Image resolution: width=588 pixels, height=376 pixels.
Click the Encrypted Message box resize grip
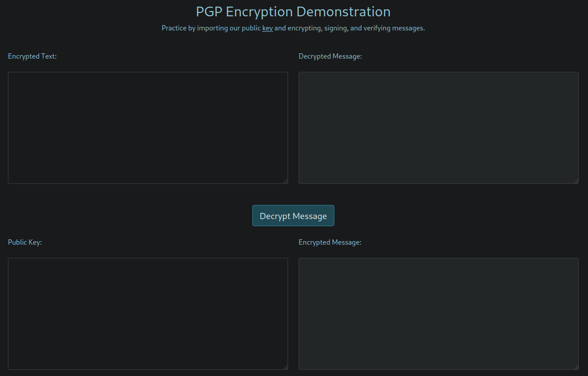[576, 367]
